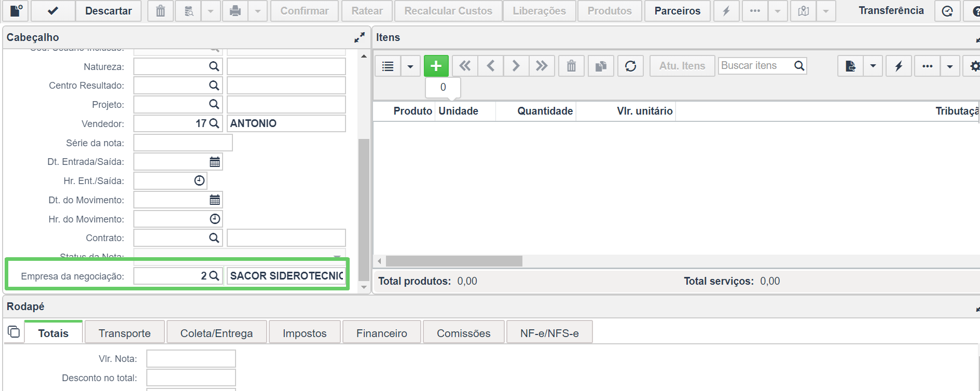Open dropdown arrow next to preview icon
The height and width of the screenshot is (391, 980).
click(x=211, y=10)
